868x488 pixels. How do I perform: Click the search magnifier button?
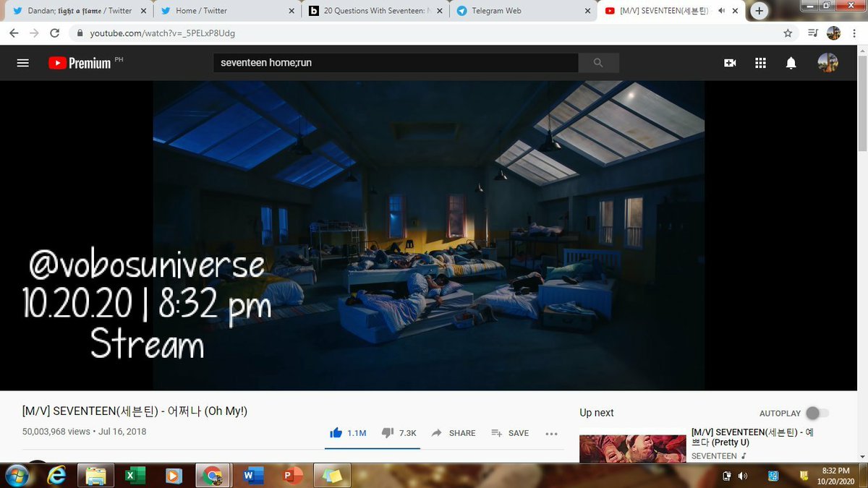click(598, 63)
